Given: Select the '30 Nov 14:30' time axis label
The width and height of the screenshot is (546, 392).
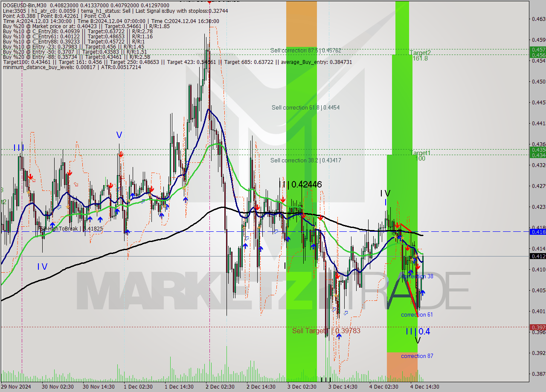Looking at the screenshot, I should 99,387.
